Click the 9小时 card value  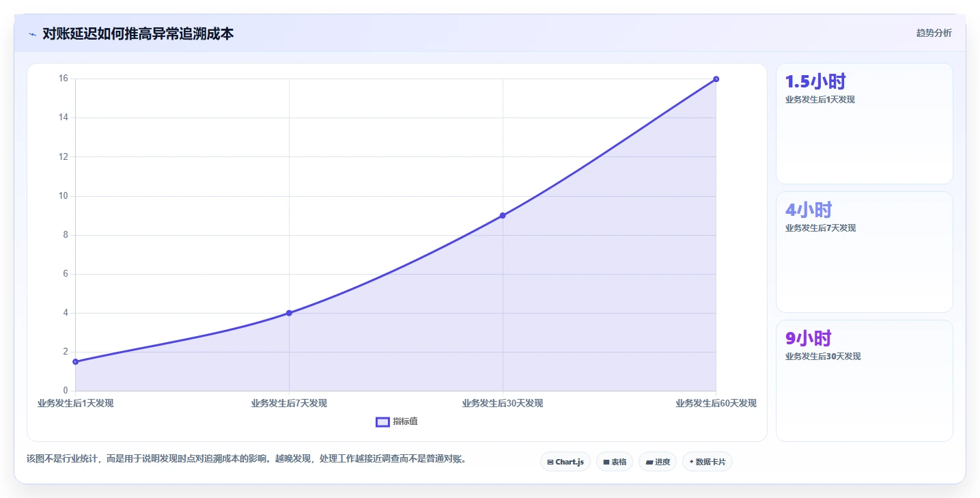pos(809,338)
